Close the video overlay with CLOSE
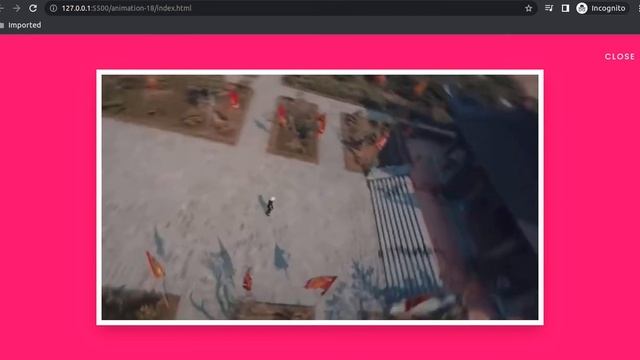 click(x=620, y=57)
